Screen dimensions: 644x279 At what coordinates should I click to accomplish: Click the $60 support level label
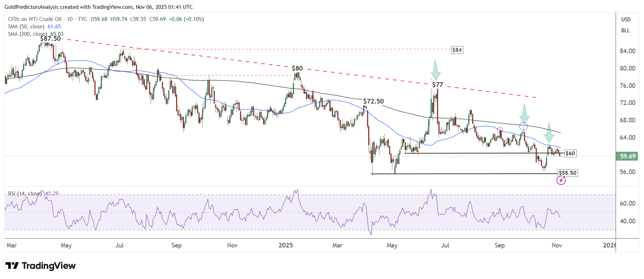[x=570, y=154]
